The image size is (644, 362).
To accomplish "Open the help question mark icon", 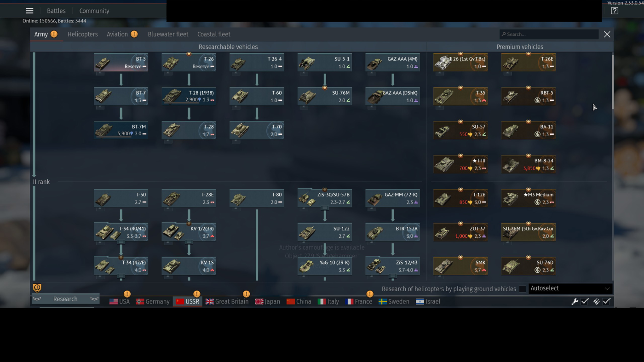I will coord(615,11).
